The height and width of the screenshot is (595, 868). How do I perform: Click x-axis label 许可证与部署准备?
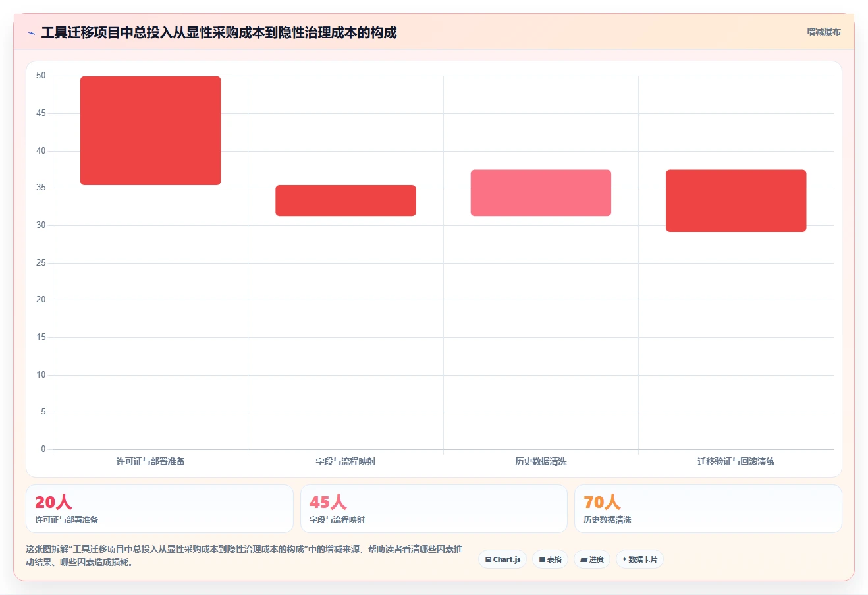click(x=151, y=461)
